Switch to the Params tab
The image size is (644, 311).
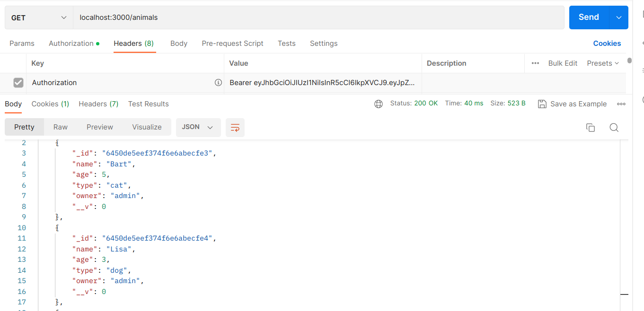click(22, 43)
